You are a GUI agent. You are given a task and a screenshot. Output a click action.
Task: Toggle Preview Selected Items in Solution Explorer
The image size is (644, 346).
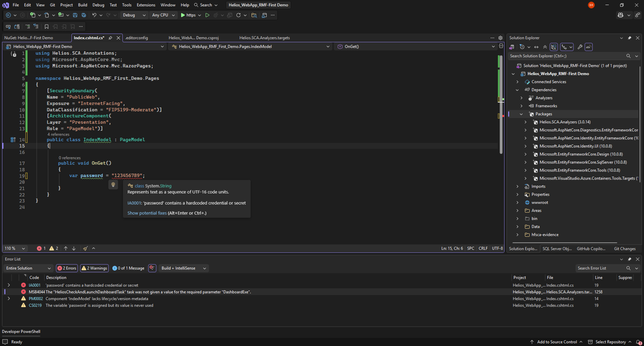589,47
